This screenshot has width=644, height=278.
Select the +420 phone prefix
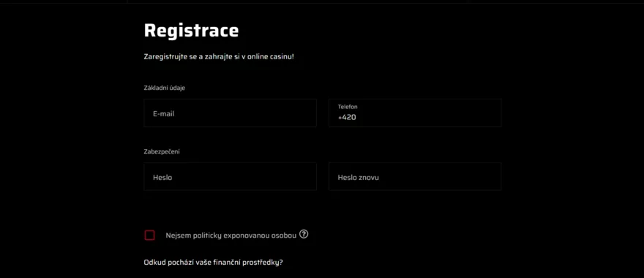[347, 118]
